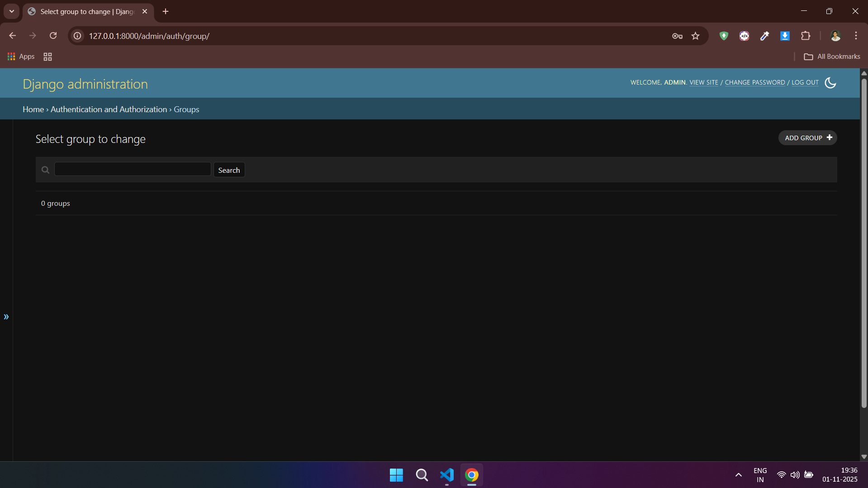Open Authentication and Authorization breadcrumb
Image resolution: width=868 pixels, height=488 pixels.
pyautogui.click(x=109, y=109)
